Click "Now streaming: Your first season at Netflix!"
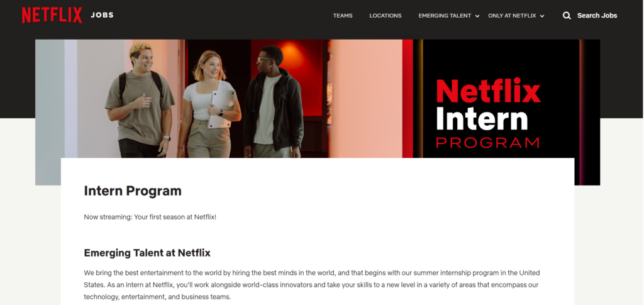This screenshot has height=305, width=644. tap(150, 217)
